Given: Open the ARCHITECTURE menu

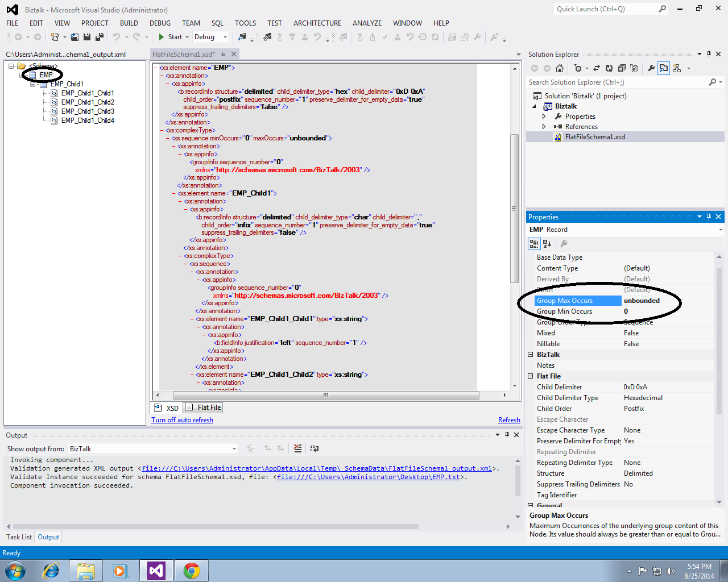Looking at the screenshot, I should [x=317, y=23].
